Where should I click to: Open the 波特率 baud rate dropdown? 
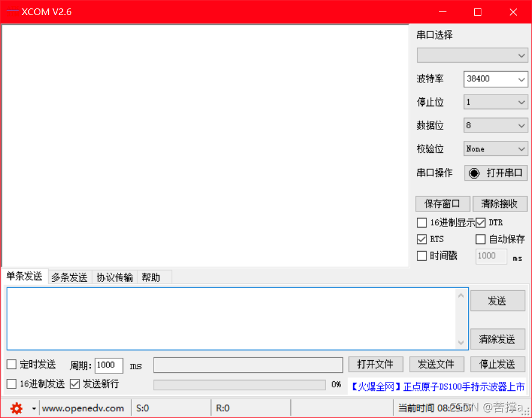click(496, 79)
